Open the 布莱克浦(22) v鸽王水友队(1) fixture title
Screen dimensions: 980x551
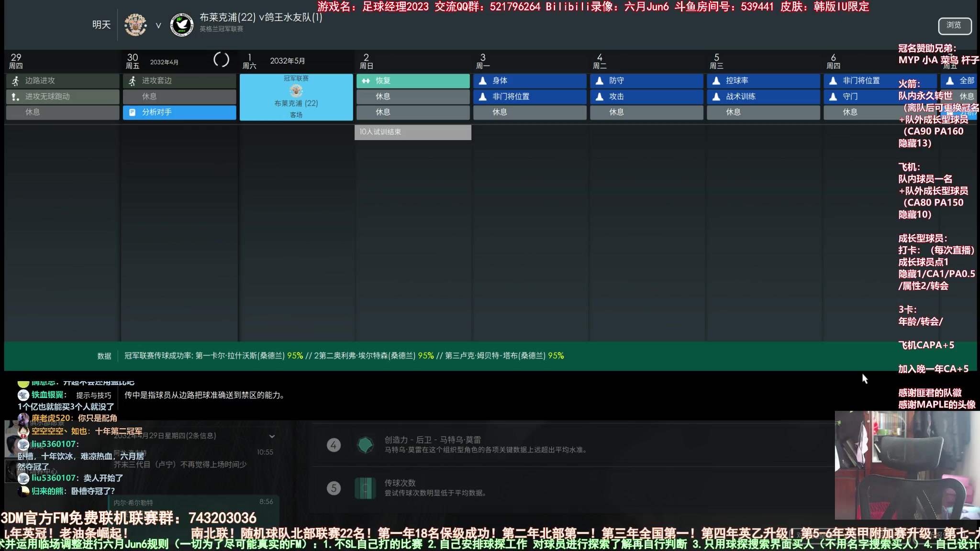click(x=261, y=17)
